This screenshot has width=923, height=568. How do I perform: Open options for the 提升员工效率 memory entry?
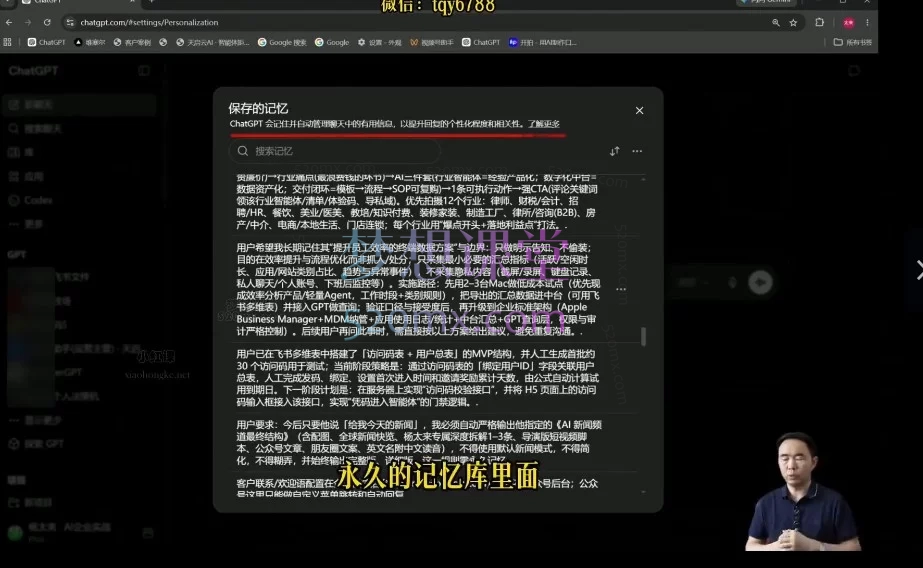point(621,289)
